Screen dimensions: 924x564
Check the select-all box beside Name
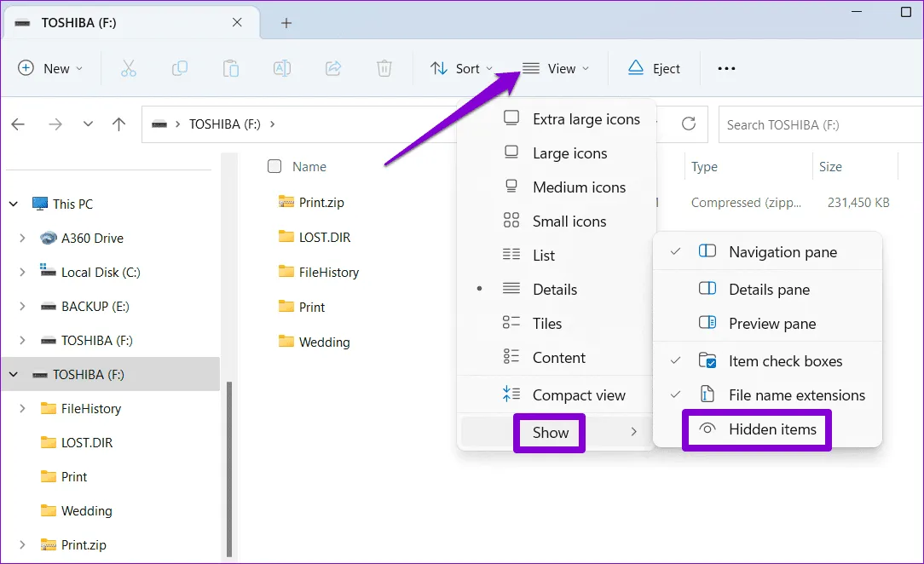[x=274, y=167]
